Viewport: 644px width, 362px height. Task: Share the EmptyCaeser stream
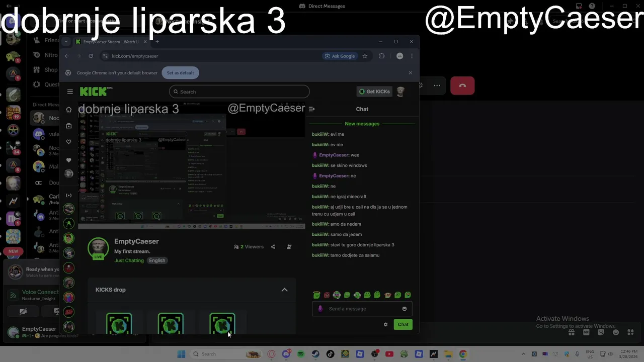(x=273, y=247)
